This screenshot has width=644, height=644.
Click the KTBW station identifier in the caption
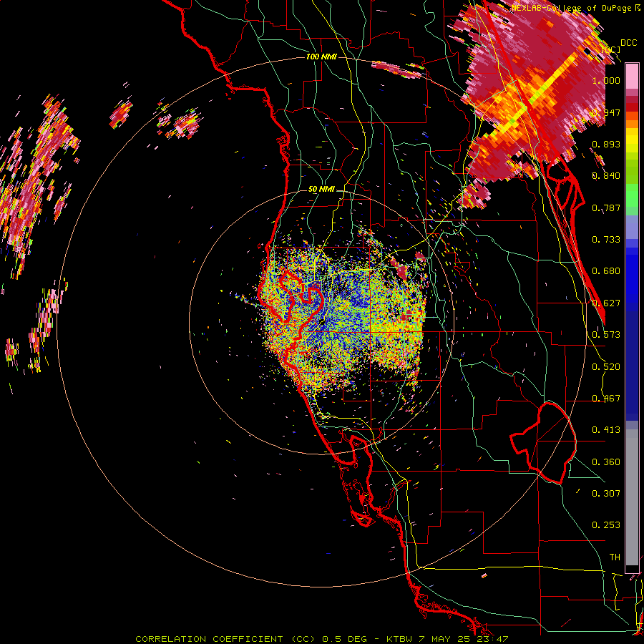[399, 639]
